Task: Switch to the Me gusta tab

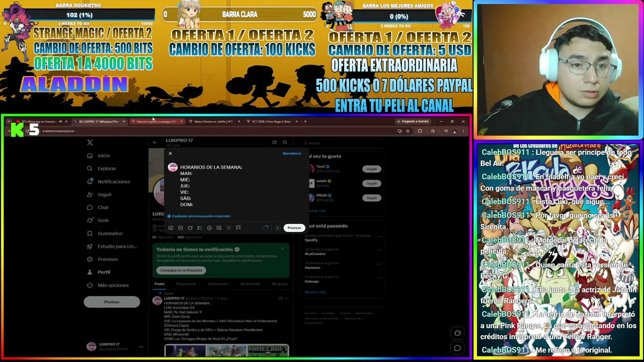Action: click(279, 284)
